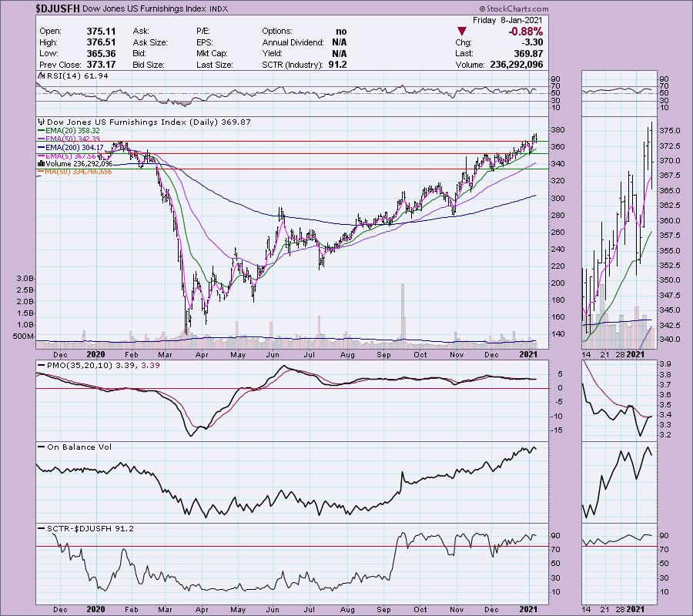Select the Low value 365.36
693x616 pixels.
point(101,53)
